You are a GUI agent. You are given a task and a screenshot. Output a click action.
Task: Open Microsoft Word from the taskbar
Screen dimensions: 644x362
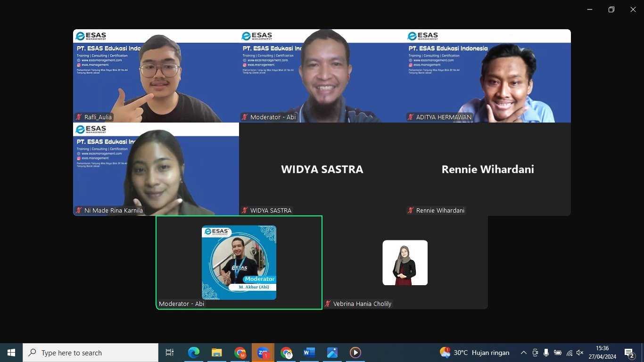pos(309,353)
